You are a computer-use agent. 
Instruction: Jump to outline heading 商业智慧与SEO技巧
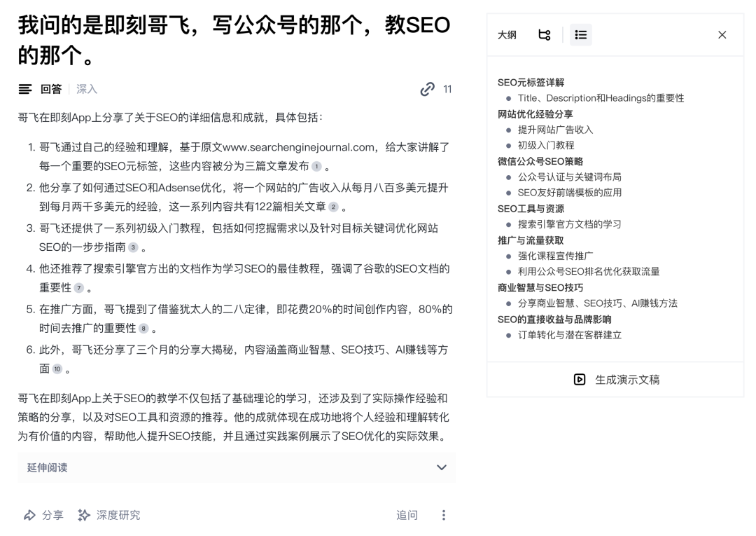point(540,288)
